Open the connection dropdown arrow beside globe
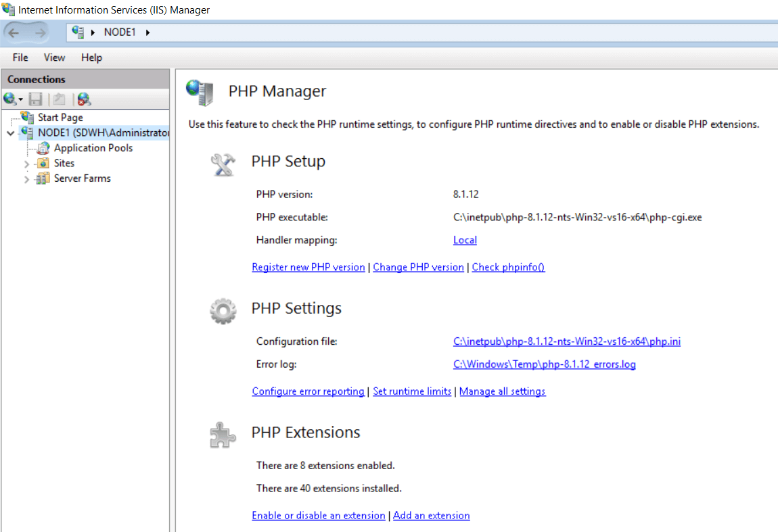 click(x=21, y=100)
